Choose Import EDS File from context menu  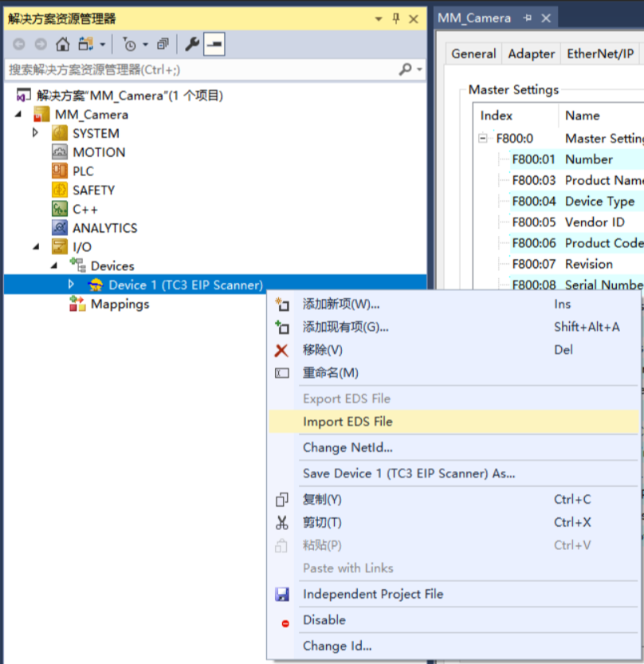click(348, 422)
